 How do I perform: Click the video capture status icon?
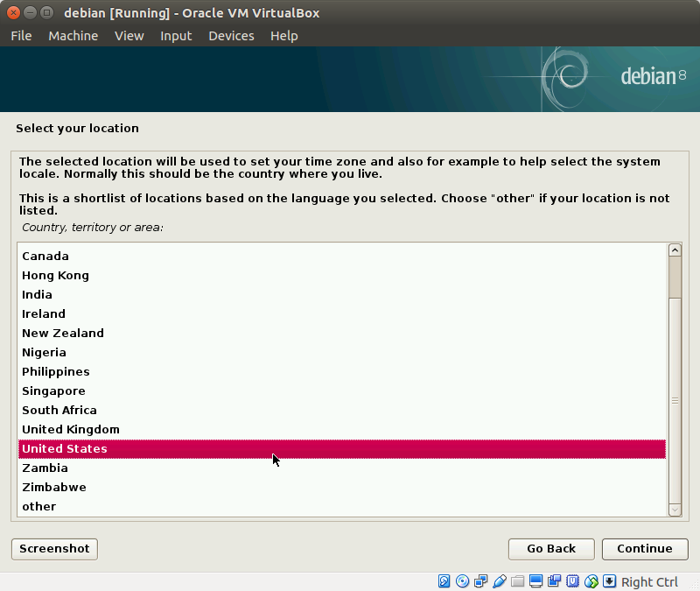click(554, 581)
